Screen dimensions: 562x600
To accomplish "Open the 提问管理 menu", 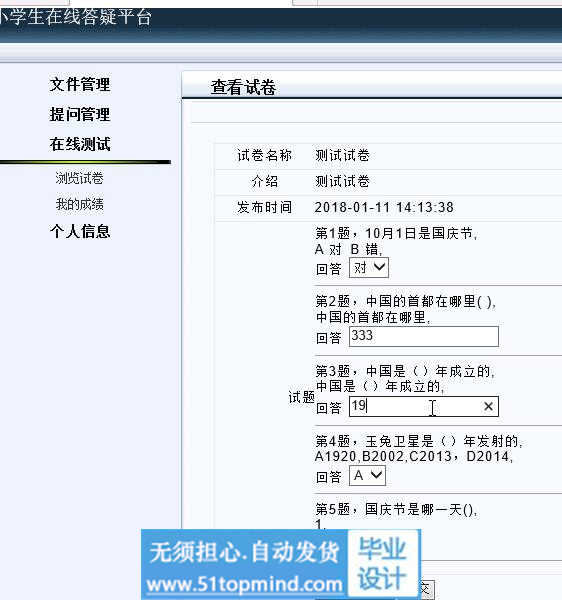I will (x=80, y=114).
